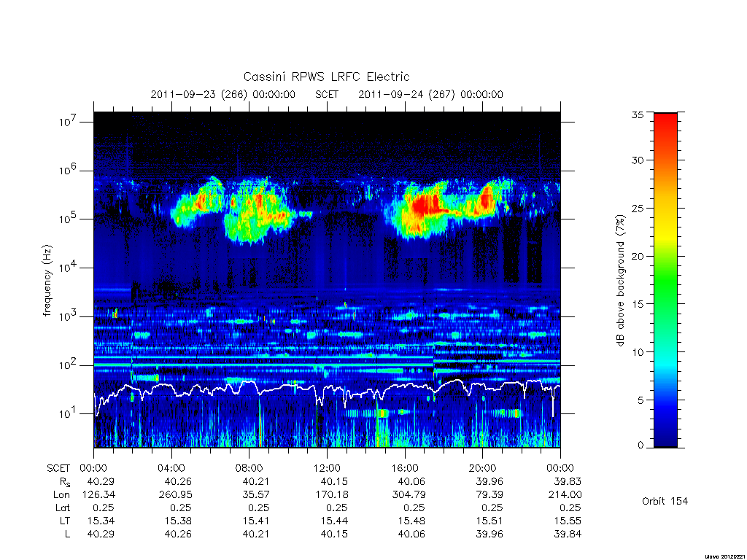Click the Lon value '79.39'
This screenshot has height=560, width=747.
[489, 495]
